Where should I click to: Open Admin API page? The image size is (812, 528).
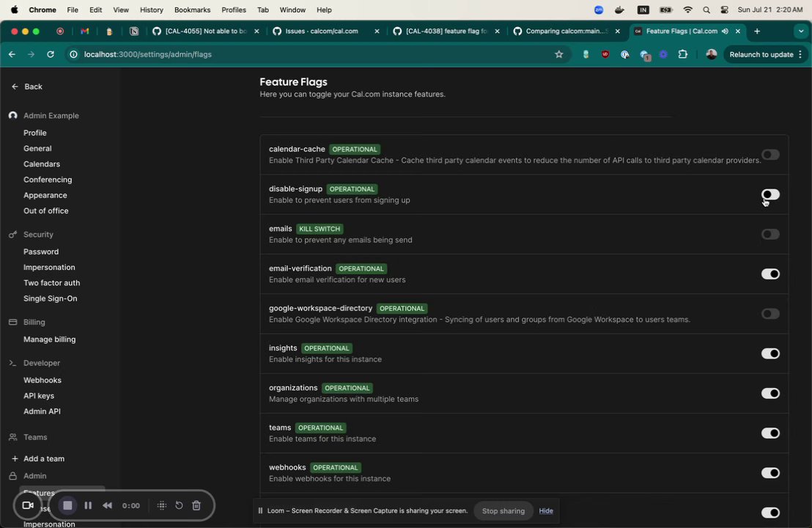[42, 411]
